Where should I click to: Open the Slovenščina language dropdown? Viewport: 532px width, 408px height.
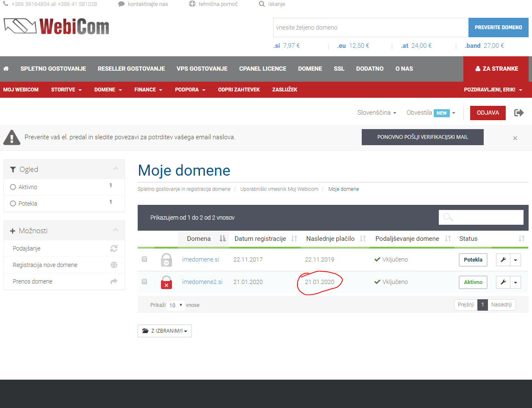(x=377, y=113)
